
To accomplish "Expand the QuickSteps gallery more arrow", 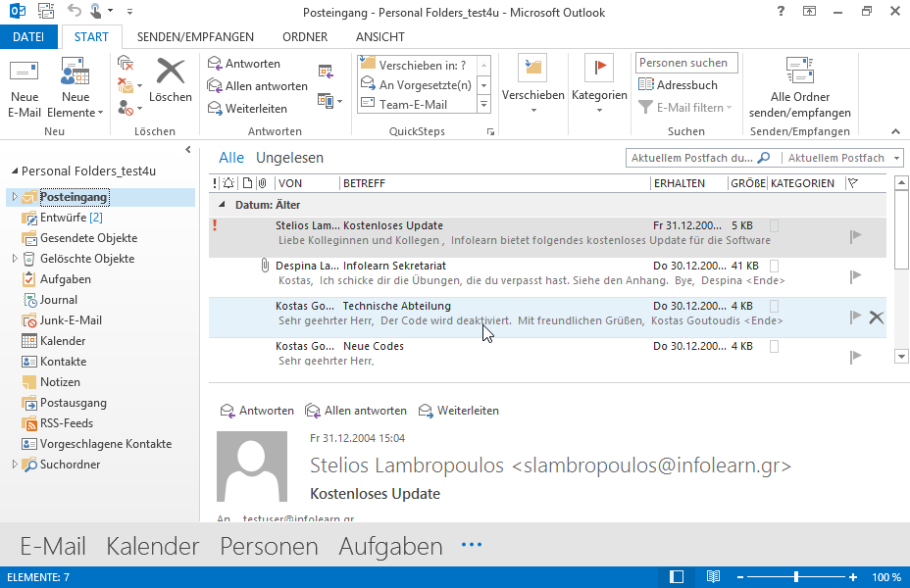I will (x=484, y=105).
